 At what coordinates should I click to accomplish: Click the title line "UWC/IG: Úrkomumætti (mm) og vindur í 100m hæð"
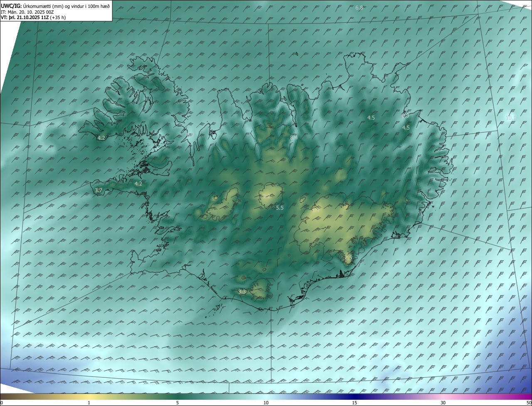pyautogui.click(x=55, y=6)
